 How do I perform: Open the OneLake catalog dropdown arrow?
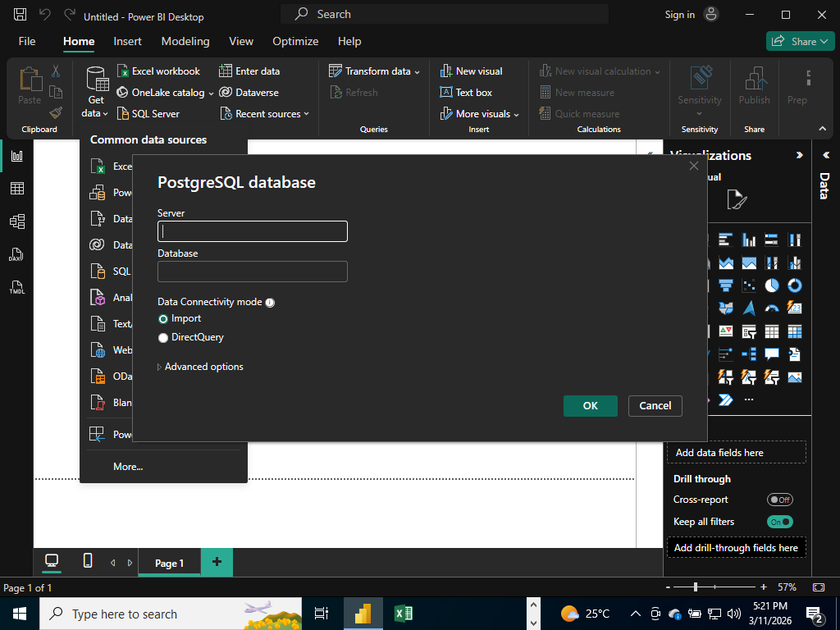[211, 94]
